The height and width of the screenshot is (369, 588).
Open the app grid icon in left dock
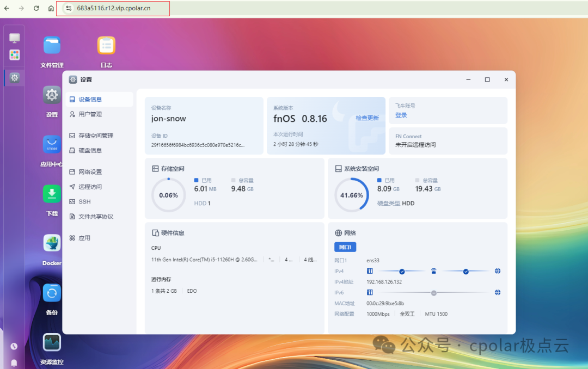coord(15,55)
